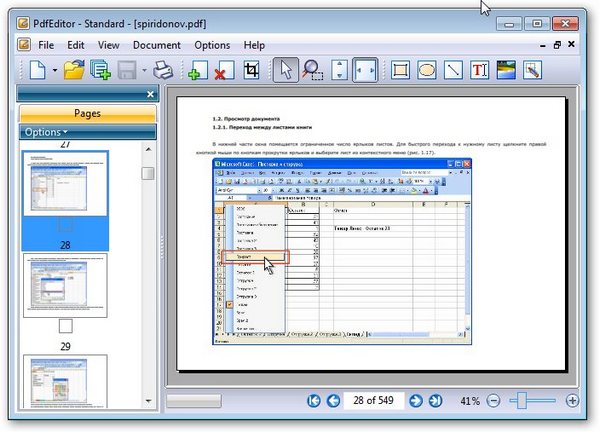600x433 pixels.
Task: Toggle the fit width button
Action: pos(365,71)
